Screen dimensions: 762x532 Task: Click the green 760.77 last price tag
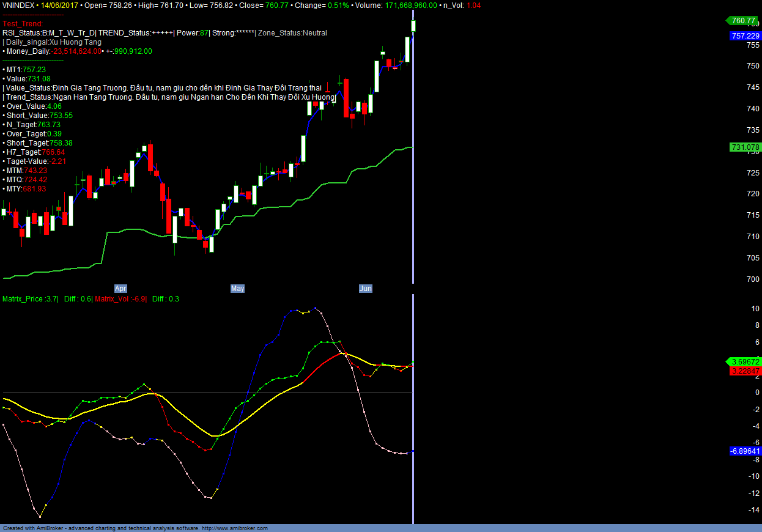click(x=744, y=20)
